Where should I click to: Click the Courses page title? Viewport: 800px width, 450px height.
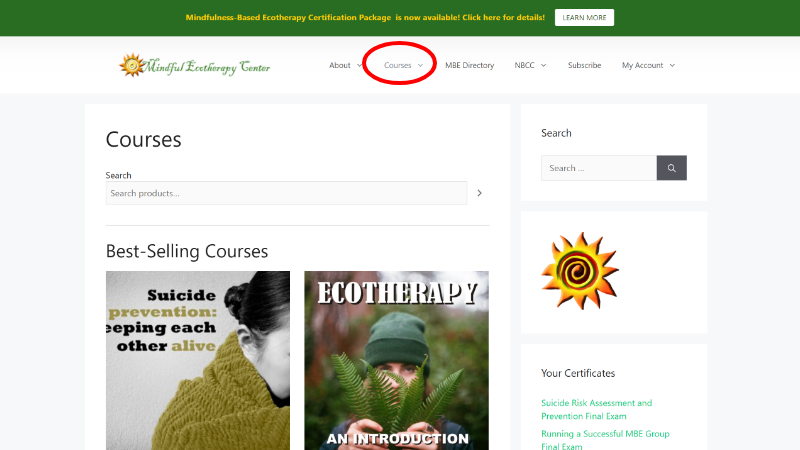click(x=143, y=139)
